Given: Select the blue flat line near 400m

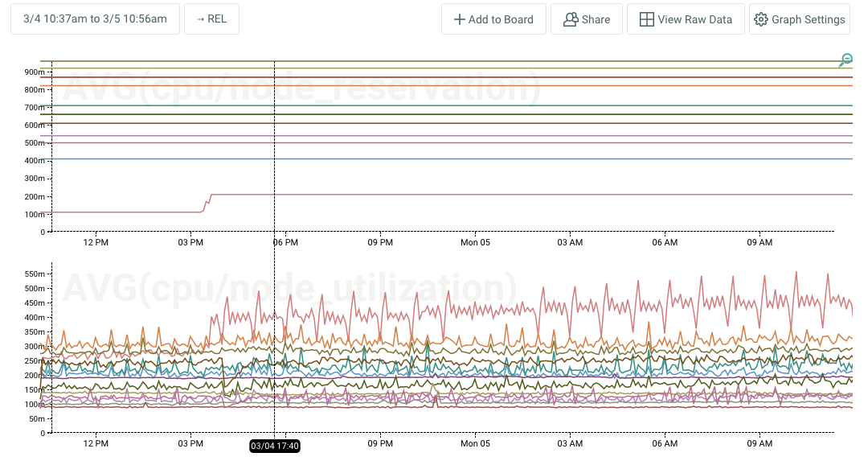Looking at the screenshot, I should [482, 158].
